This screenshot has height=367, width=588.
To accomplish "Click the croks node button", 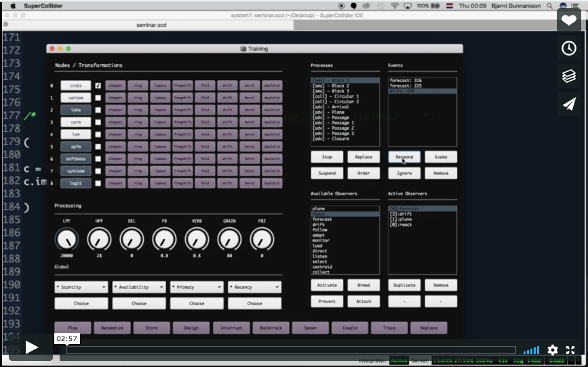I will pos(76,85).
